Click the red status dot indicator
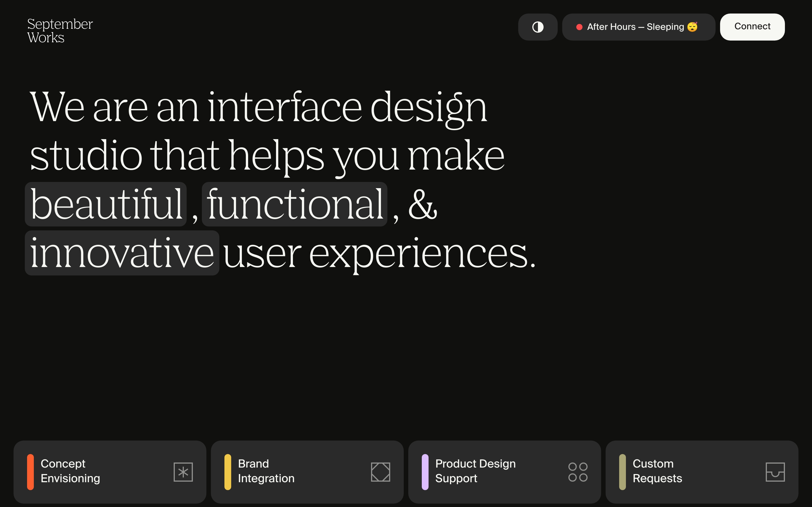The height and width of the screenshot is (507, 812). point(579,27)
